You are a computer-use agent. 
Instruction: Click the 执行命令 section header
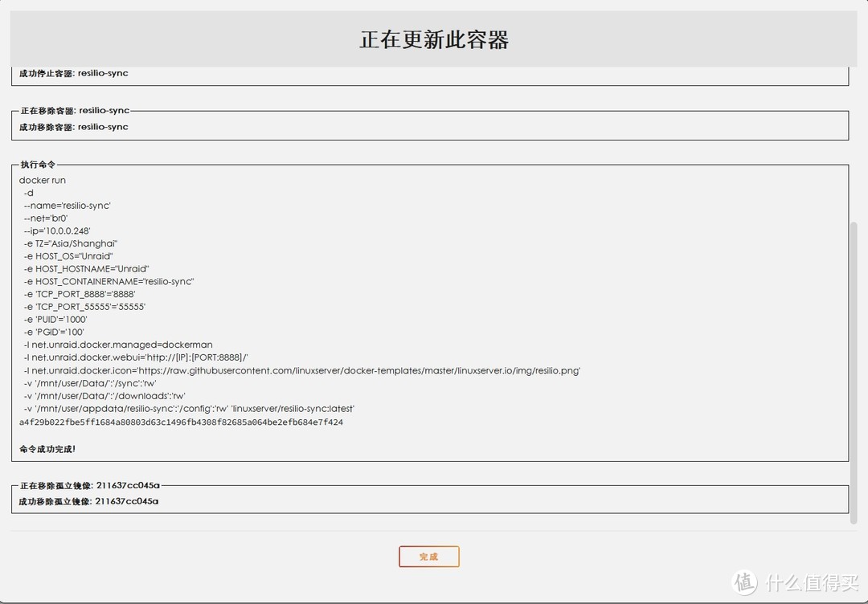click(x=35, y=164)
